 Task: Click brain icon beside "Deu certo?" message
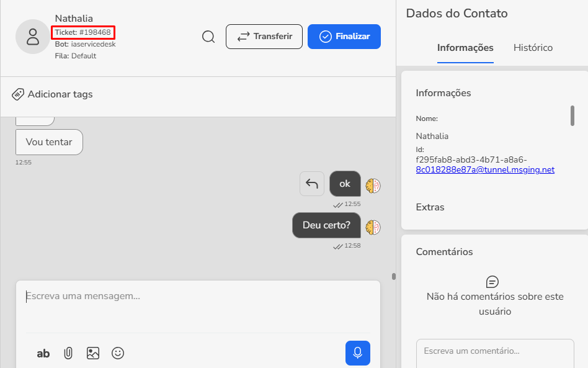373,227
